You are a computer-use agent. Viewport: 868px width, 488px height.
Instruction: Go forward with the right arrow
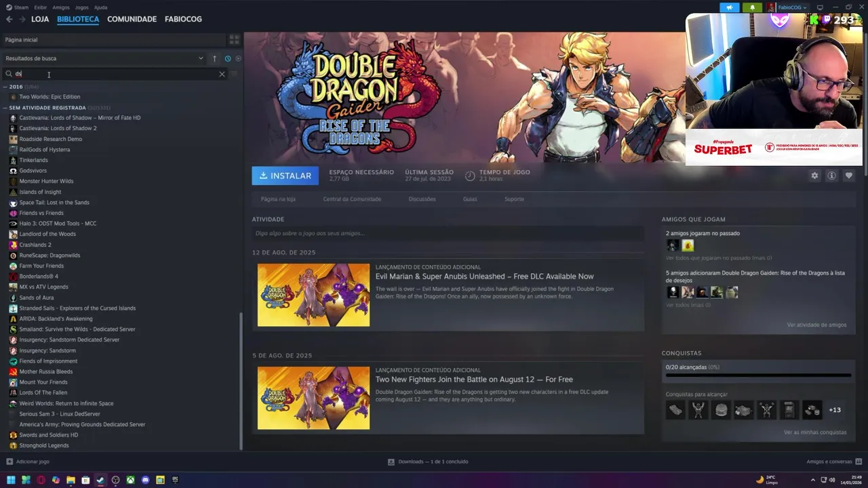tap(22, 19)
